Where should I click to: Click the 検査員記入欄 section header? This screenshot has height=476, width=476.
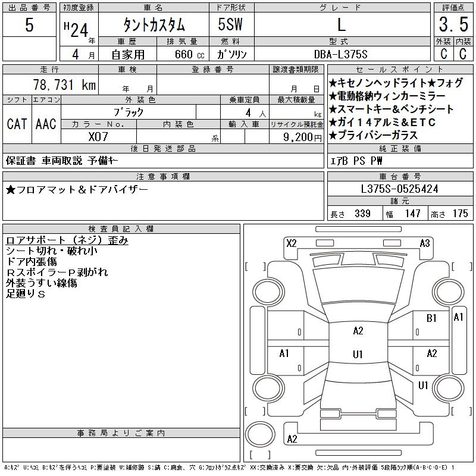(x=121, y=229)
